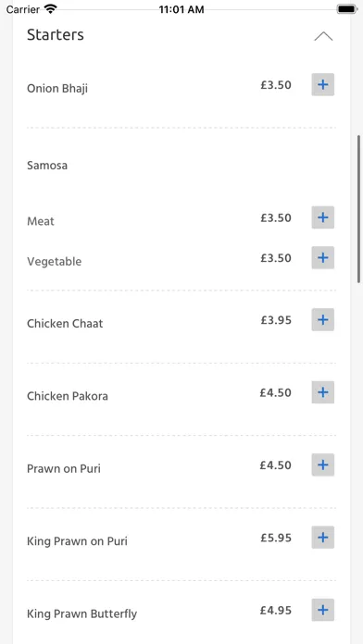Open the King Prawn Butterfly item

pos(81,613)
